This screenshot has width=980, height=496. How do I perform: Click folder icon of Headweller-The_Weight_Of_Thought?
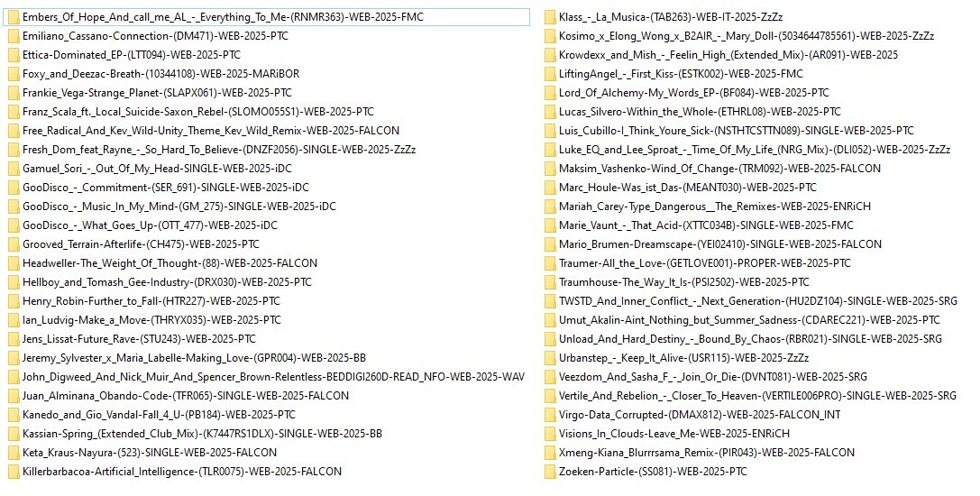pos(14,262)
